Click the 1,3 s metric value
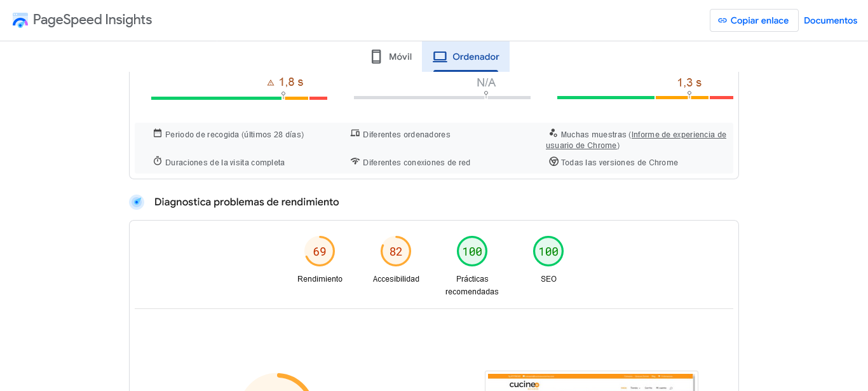This screenshot has height=391, width=868. (x=689, y=83)
